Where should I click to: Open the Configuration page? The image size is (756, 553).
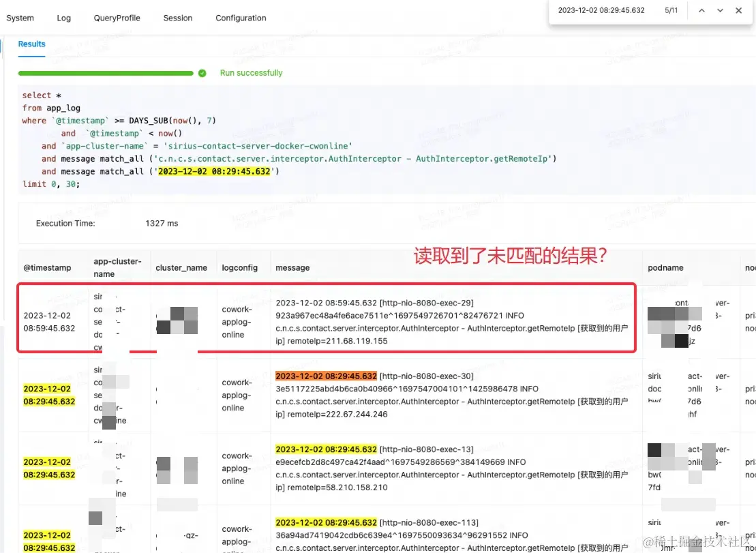(240, 18)
